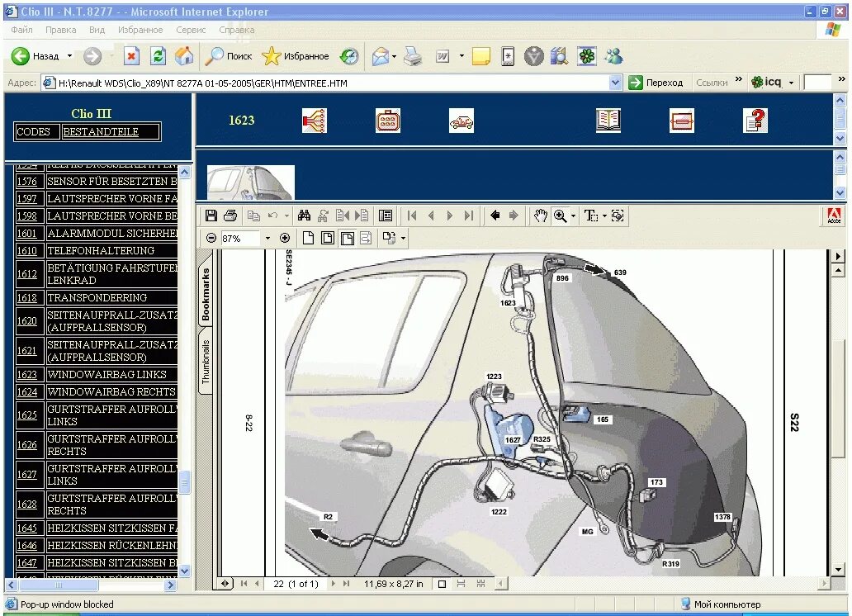852x616 pixels.
Task: Go to the Home page icon
Action: tap(185, 56)
